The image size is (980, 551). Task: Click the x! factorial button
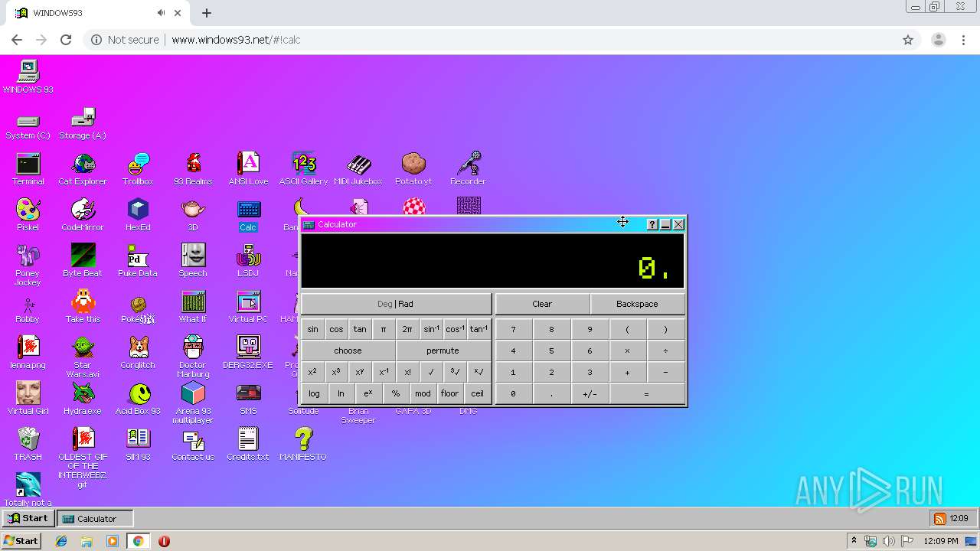point(407,372)
